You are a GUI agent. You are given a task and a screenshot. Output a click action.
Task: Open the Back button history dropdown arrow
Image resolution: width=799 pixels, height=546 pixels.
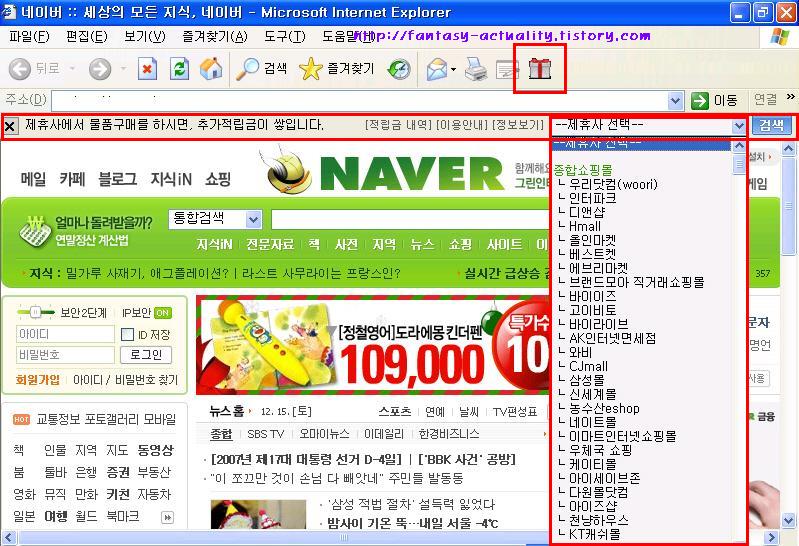coord(72,68)
